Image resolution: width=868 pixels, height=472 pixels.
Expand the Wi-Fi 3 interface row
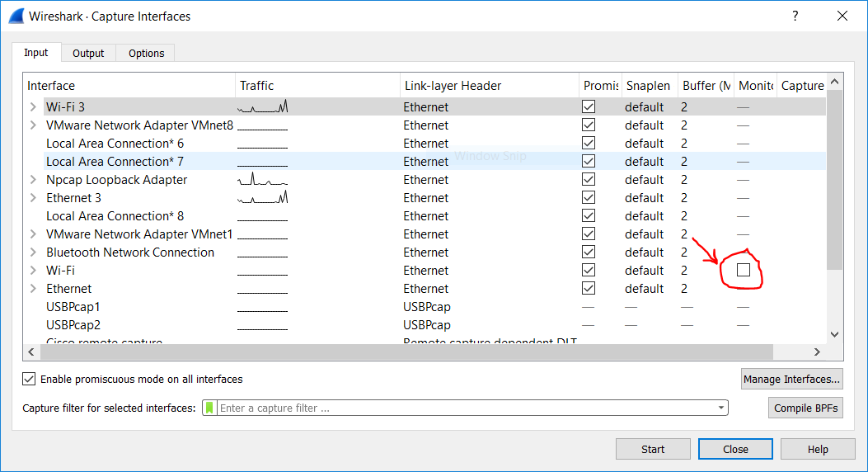pyautogui.click(x=33, y=107)
